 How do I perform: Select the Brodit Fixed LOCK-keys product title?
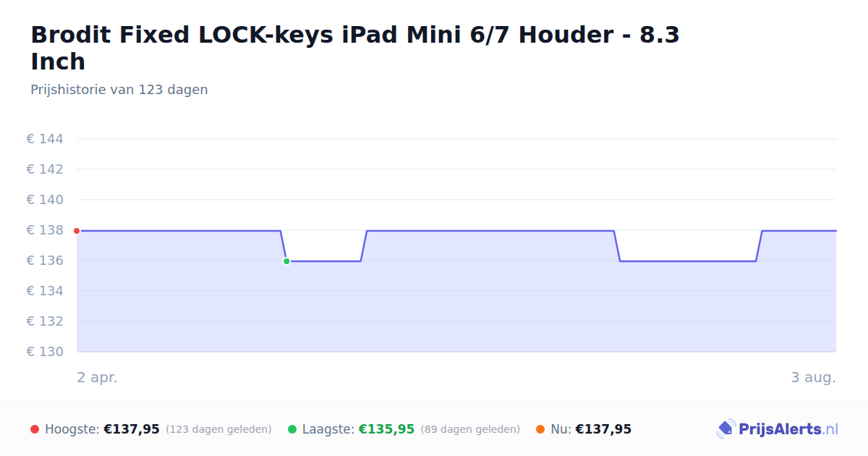coord(355,48)
